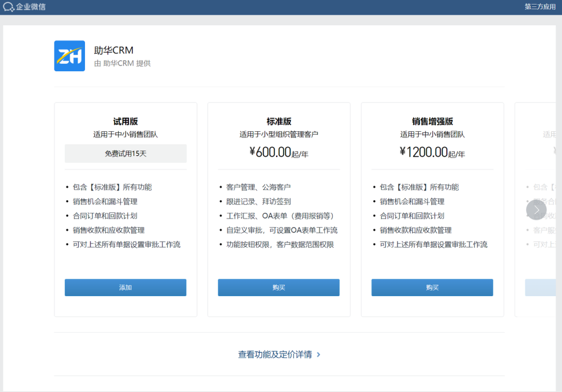Open 第三方应用 in the top bar
562x392 pixels.
coord(540,7)
